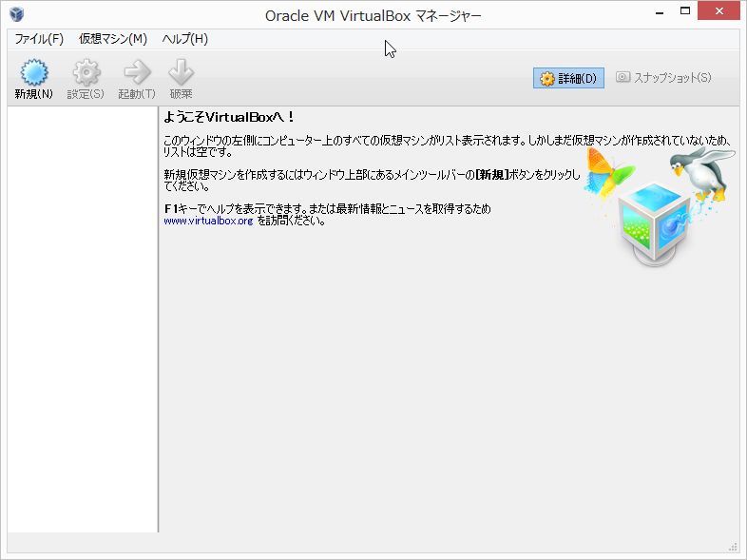The height and width of the screenshot is (560, 747).
Task: Open the www.virtualbox.org link
Action: pyautogui.click(x=208, y=221)
